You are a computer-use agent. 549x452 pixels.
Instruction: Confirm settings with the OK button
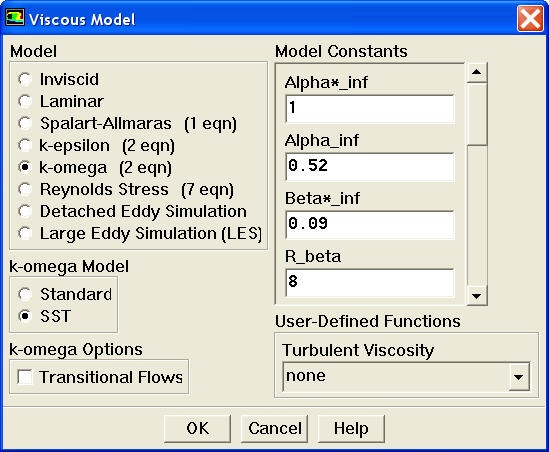pyautogui.click(x=197, y=428)
